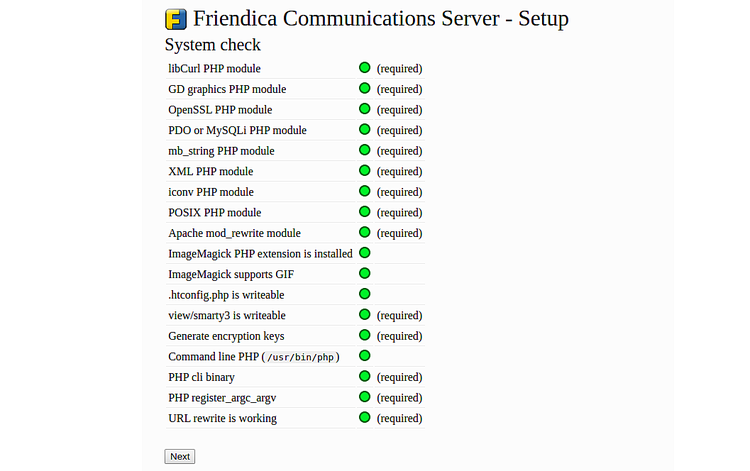
Task: Click green dot for URL rewrite is working
Action: click(364, 417)
